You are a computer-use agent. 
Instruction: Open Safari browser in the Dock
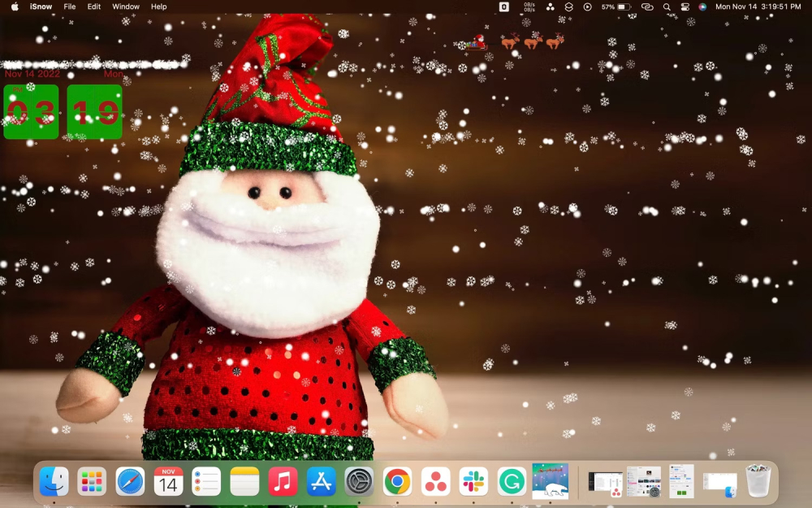point(130,482)
